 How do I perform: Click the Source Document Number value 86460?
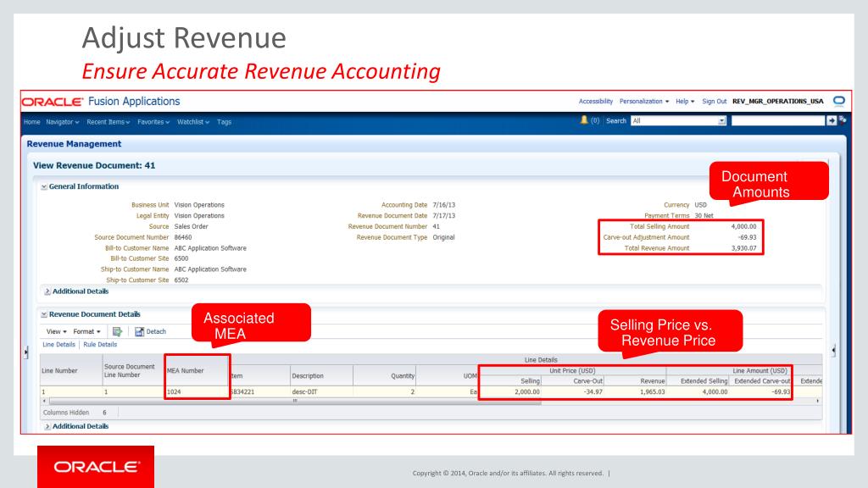click(x=183, y=237)
